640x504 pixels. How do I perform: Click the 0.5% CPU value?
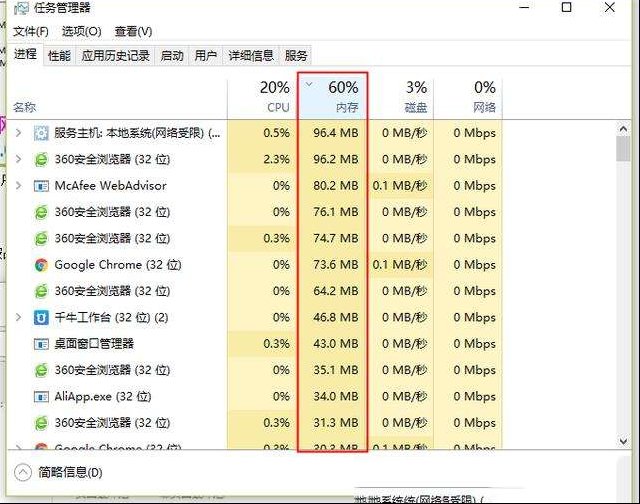(276, 133)
